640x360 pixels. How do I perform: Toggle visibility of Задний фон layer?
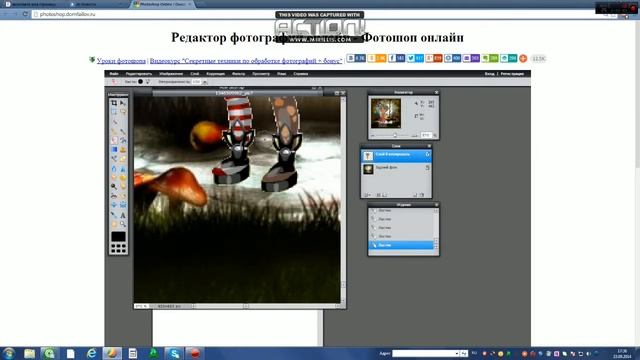[427, 167]
